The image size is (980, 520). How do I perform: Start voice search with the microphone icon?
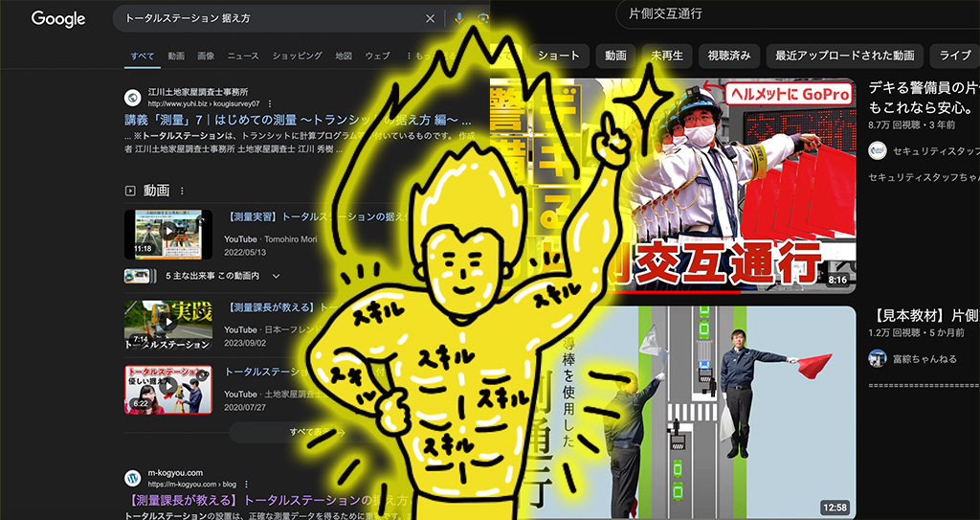(x=459, y=18)
